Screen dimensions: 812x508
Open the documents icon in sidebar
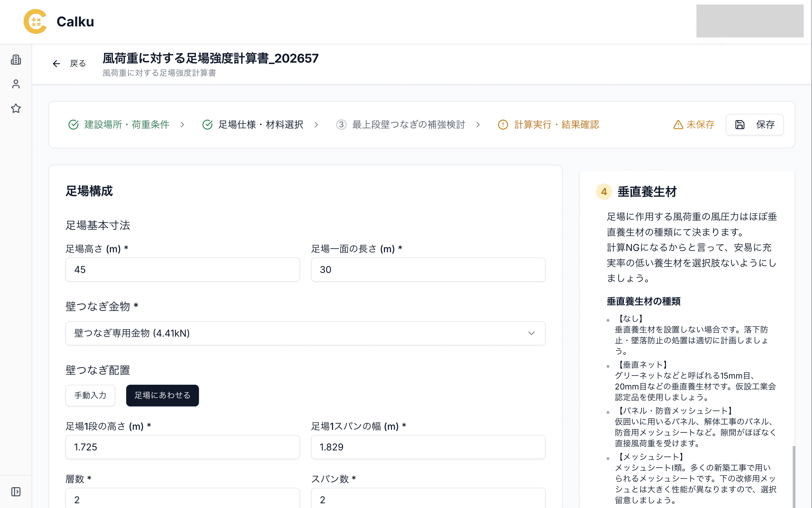click(16, 60)
